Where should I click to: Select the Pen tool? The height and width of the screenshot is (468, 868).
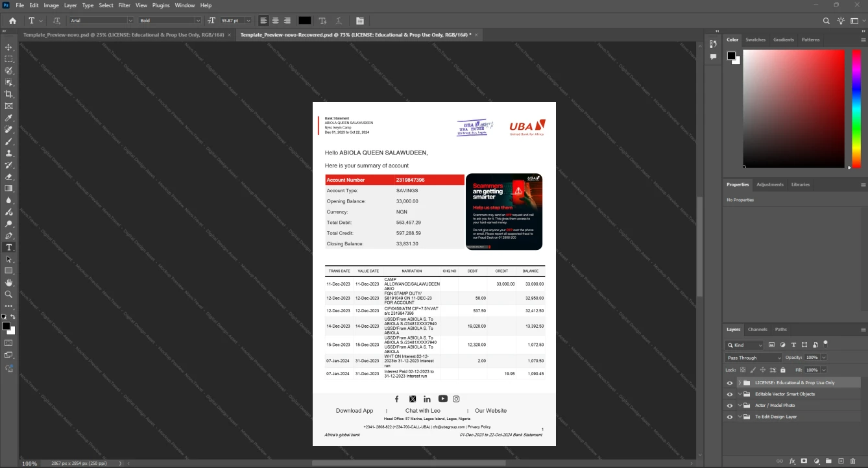pyautogui.click(x=9, y=236)
